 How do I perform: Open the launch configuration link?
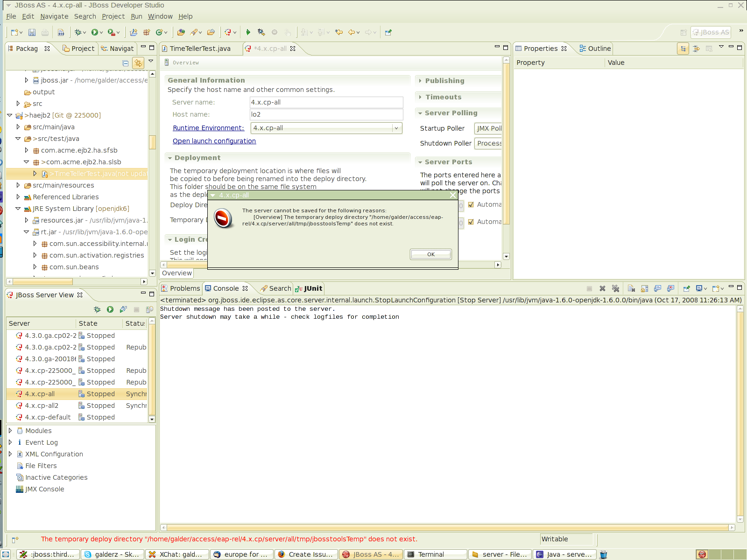point(214,141)
